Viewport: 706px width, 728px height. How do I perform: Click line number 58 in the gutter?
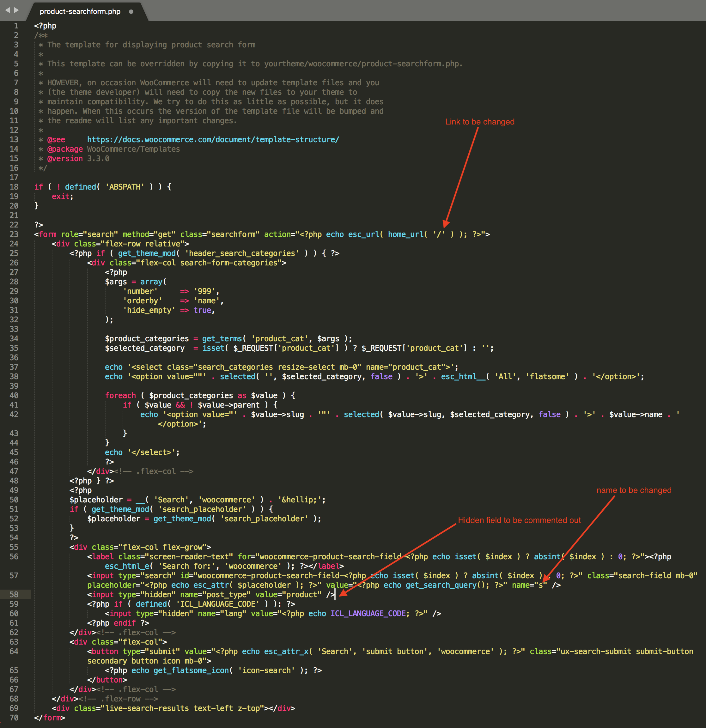(x=14, y=594)
